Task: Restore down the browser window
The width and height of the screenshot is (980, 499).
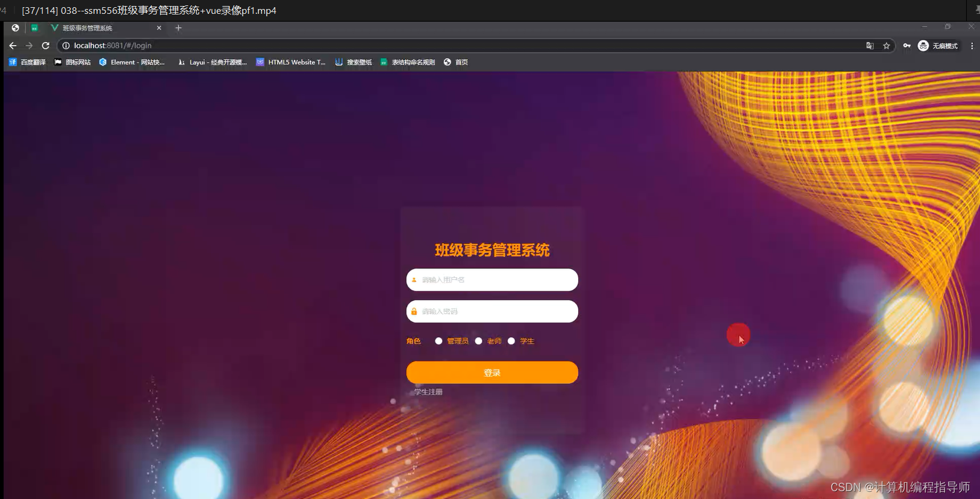Action: [x=947, y=26]
